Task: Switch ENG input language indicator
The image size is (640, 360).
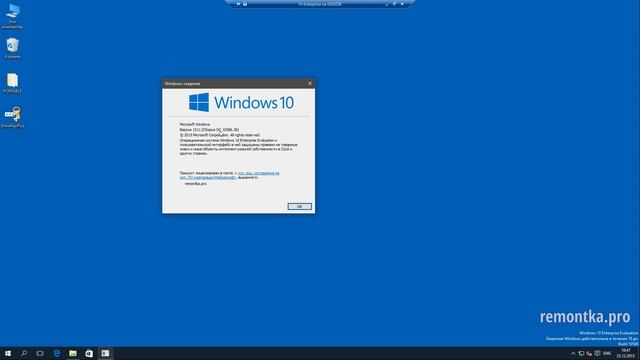Action: click(x=607, y=353)
